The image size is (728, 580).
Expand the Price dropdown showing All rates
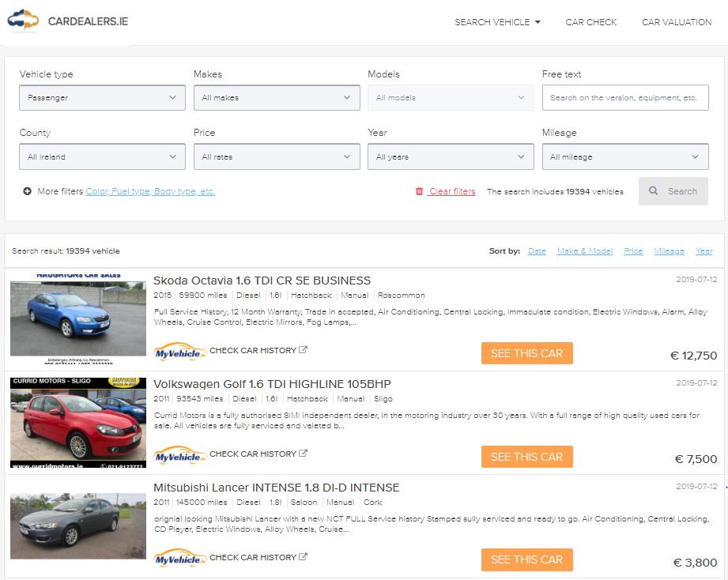click(276, 156)
